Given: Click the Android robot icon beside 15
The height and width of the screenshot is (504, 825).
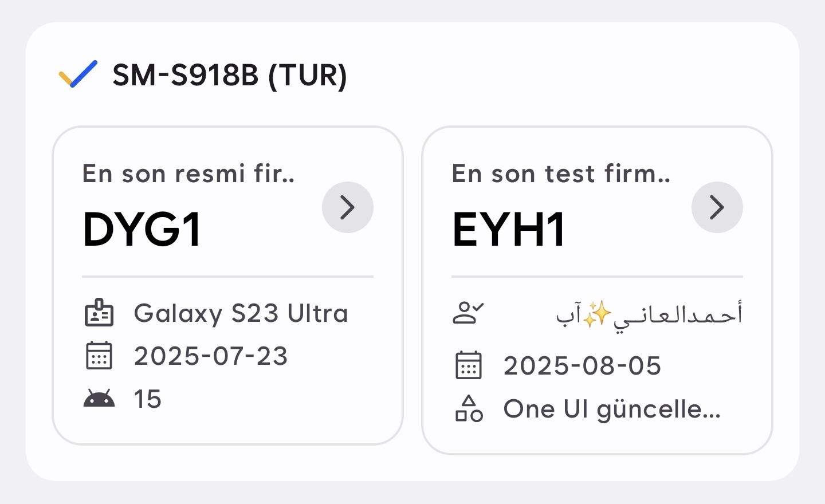Looking at the screenshot, I should point(99,399).
